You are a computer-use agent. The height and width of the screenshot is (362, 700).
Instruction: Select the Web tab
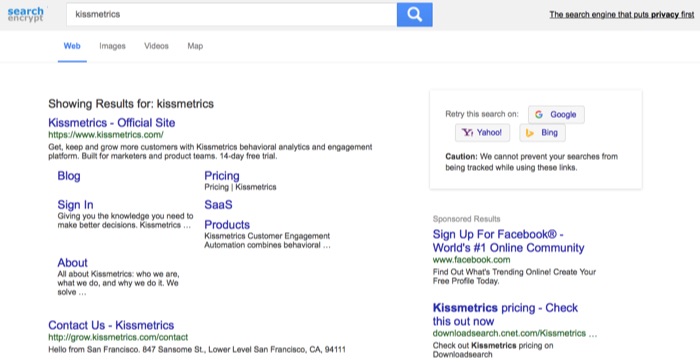click(x=72, y=46)
